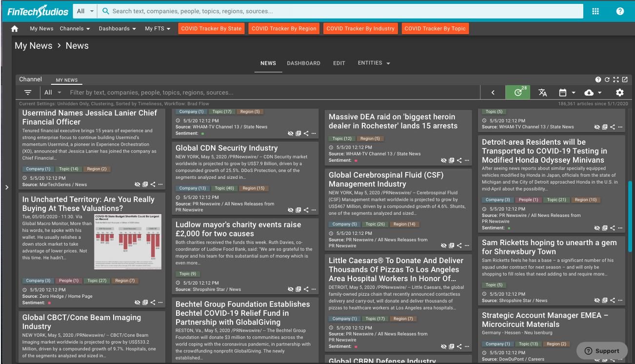Expand the Dashboards dropdown menu

click(117, 29)
